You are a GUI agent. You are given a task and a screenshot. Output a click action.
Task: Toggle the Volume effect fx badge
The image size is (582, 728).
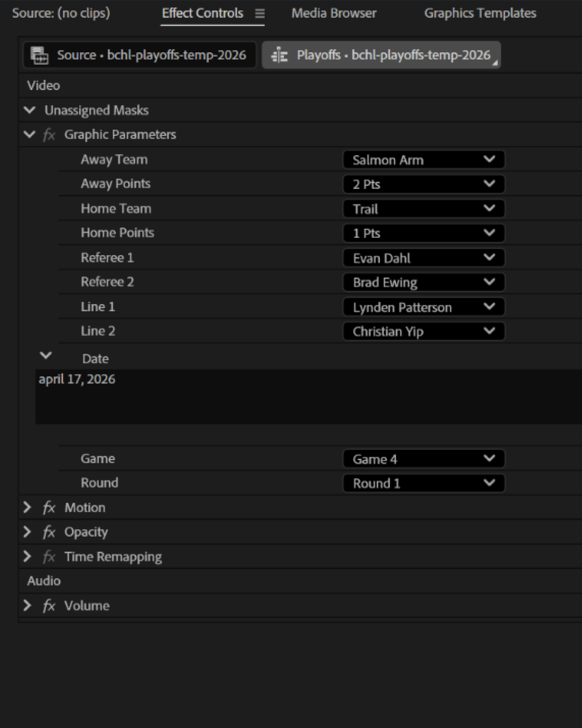coord(49,605)
